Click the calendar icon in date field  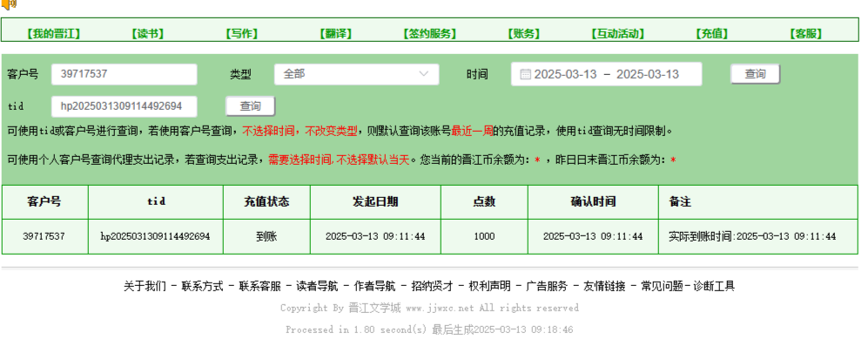(x=525, y=74)
